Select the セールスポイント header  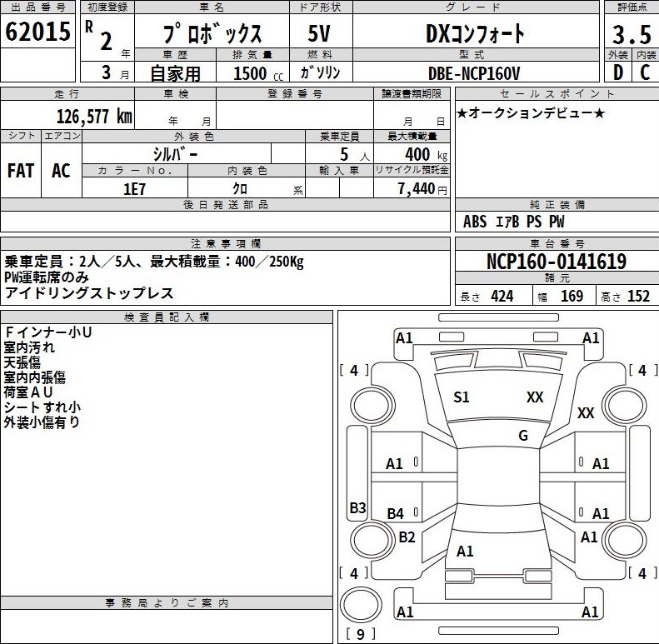(x=557, y=94)
